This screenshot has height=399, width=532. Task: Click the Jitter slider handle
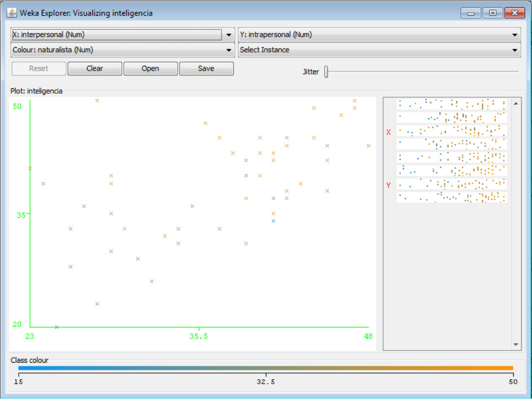[x=326, y=72]
